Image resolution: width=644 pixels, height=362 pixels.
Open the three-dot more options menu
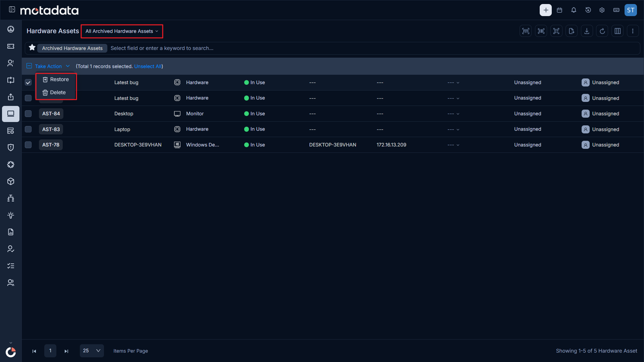tap(633, 31)
